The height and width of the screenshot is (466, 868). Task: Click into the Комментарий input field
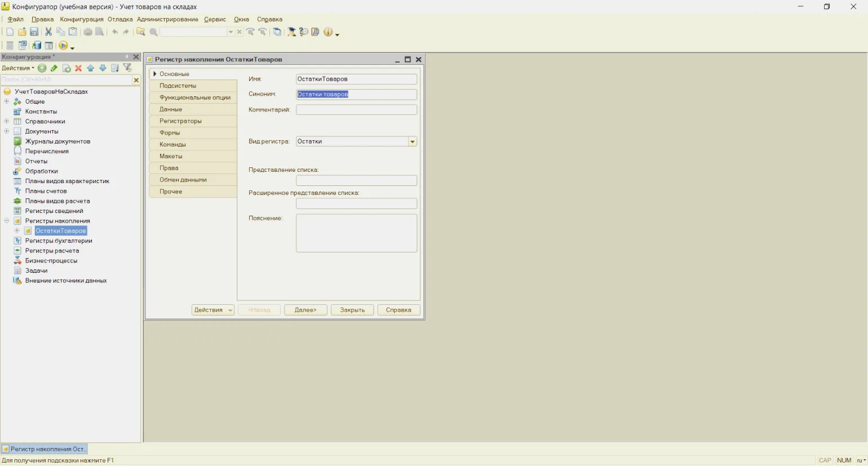[x=356, y=110]
